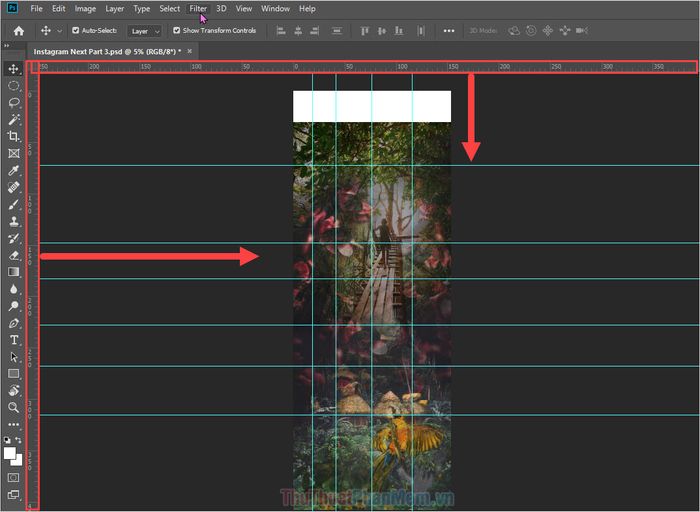The width and height of the screenshot is (700, 512).
Task: Select the Elliptical Marquee tool
Action: coord(13,86)
